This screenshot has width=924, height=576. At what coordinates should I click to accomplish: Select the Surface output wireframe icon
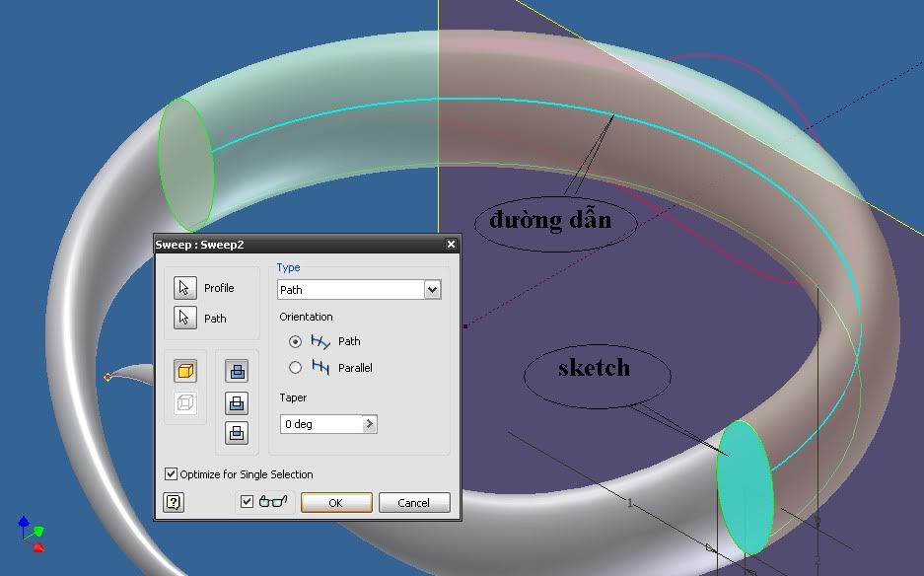pos(185,402)
